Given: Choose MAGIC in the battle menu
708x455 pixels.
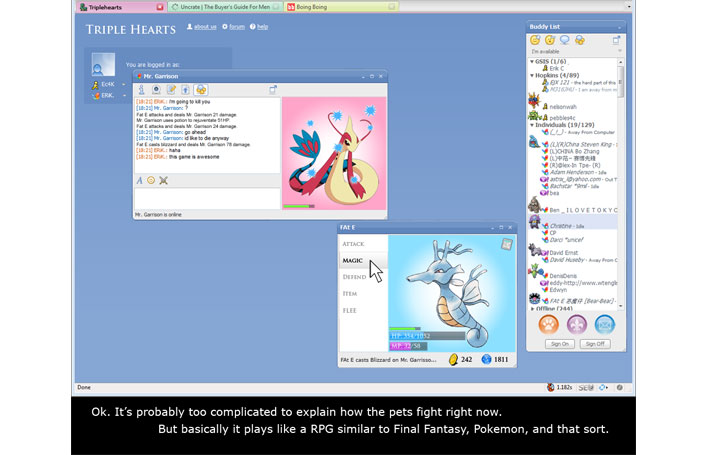Looking at the screenshot, I should point(353,260).
